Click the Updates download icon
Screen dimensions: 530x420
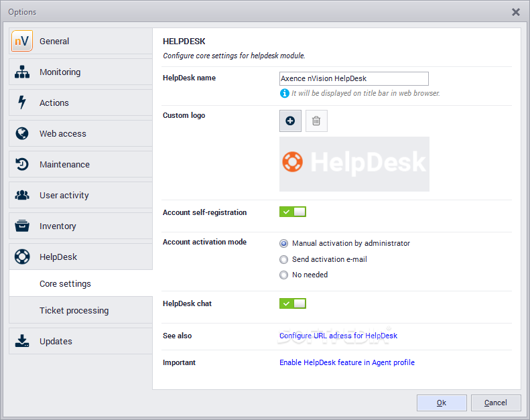point(22,341)
